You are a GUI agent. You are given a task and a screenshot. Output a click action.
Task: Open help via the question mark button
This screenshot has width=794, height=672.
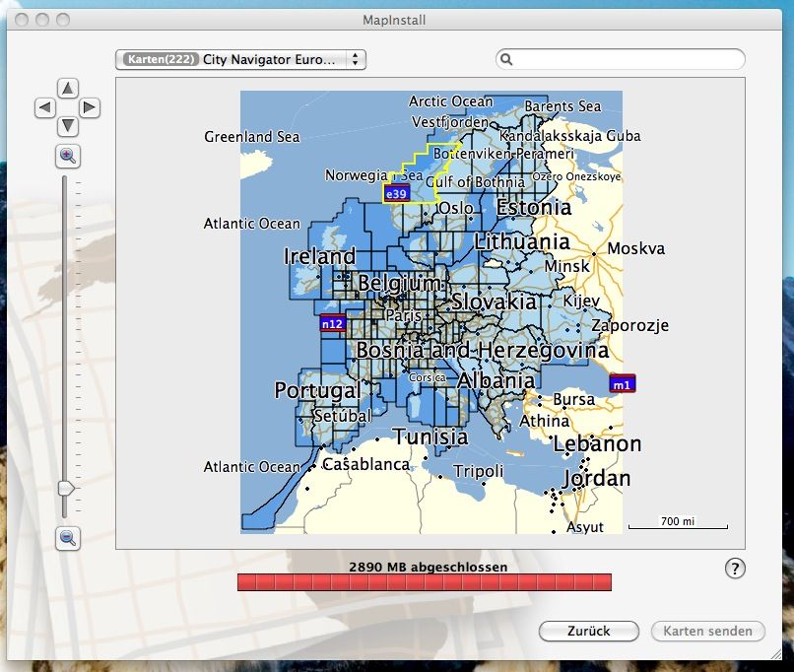[x=735, y=569]
